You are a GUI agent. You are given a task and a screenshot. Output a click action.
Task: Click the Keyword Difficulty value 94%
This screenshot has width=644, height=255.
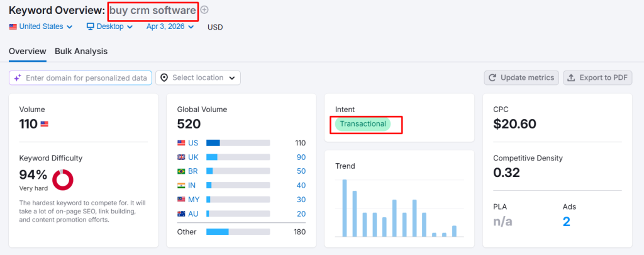[x=33, y=175]
